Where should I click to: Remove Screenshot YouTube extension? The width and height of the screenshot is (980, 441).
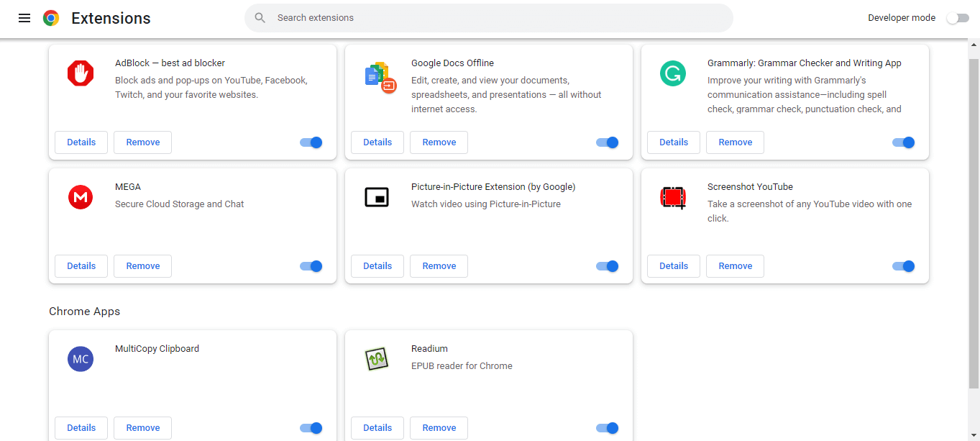(x=736, y=266)
